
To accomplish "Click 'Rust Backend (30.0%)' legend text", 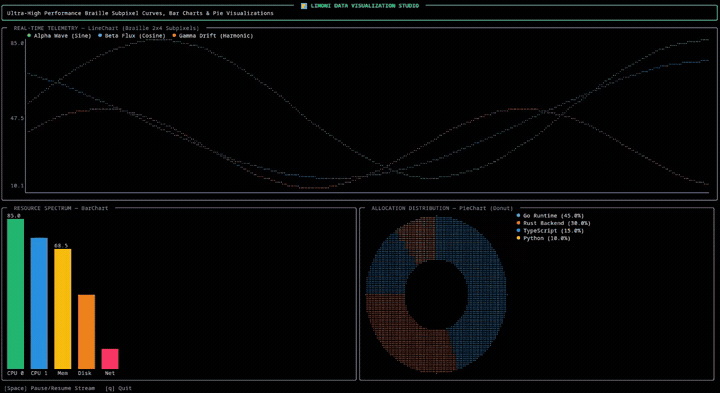I will click(x=557, y=223).
